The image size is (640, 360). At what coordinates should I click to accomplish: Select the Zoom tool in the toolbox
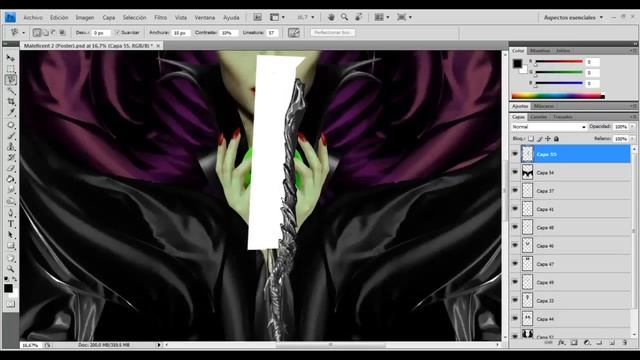pos(11,269)
